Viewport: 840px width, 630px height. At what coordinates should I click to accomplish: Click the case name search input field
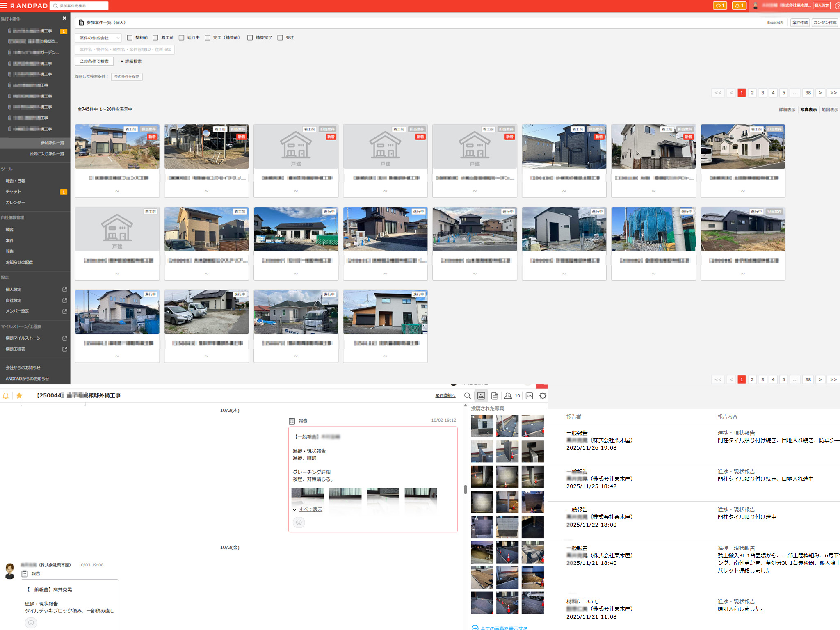coord(125,50)
